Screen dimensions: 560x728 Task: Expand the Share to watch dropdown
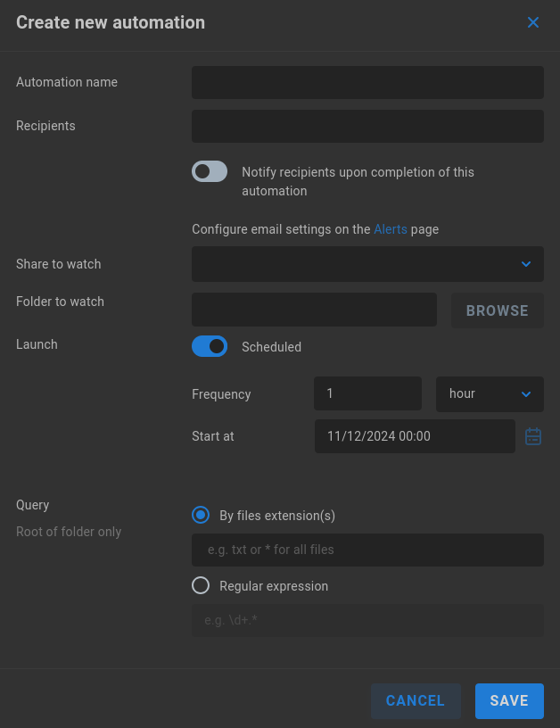tap(367, 264)
